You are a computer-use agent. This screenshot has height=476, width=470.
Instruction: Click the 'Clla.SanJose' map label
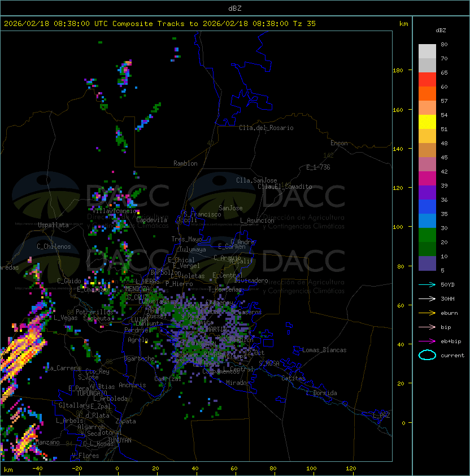(256, 180)
